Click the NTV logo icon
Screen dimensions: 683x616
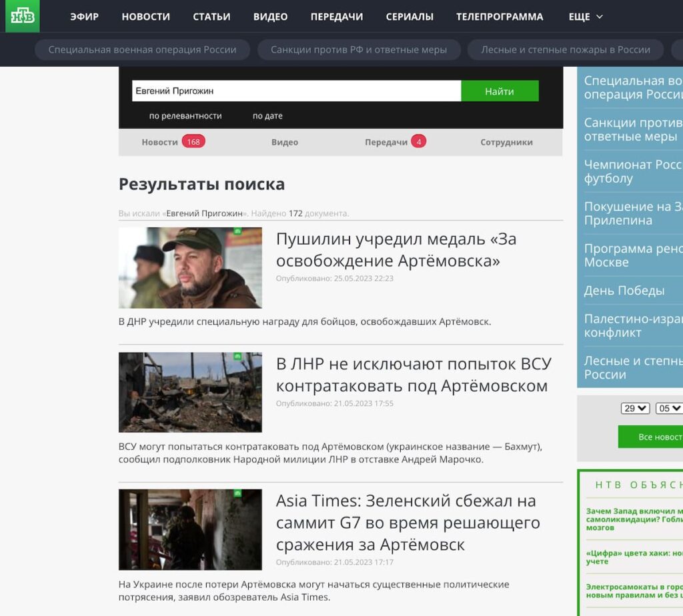23,16
